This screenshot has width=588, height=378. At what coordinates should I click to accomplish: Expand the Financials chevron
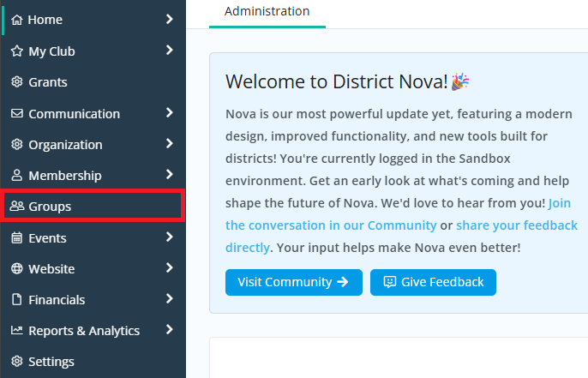point(170,298)
